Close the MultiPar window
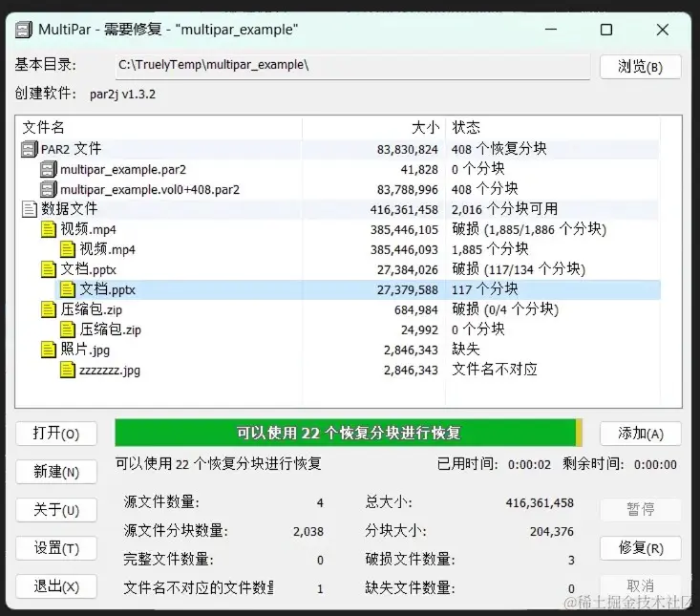 coord(663,30)
